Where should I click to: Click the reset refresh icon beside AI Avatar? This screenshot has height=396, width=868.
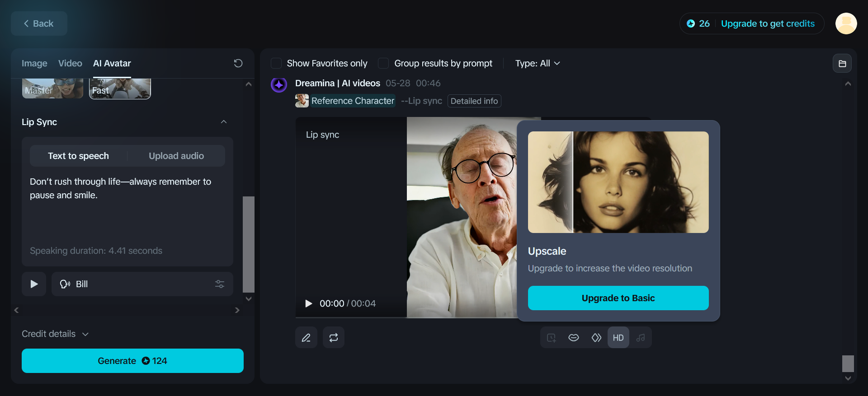click(238, 63)
